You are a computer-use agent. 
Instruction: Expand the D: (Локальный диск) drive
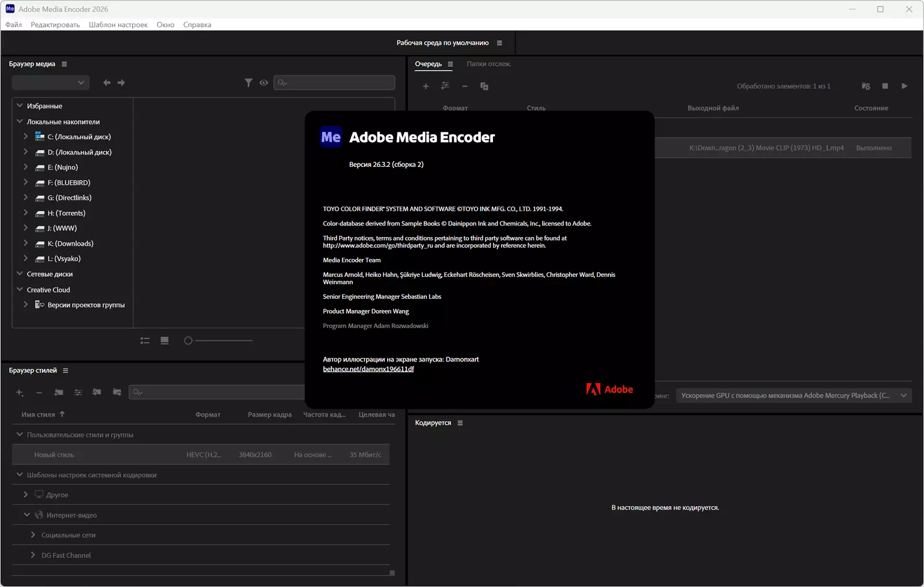point(25,152)
